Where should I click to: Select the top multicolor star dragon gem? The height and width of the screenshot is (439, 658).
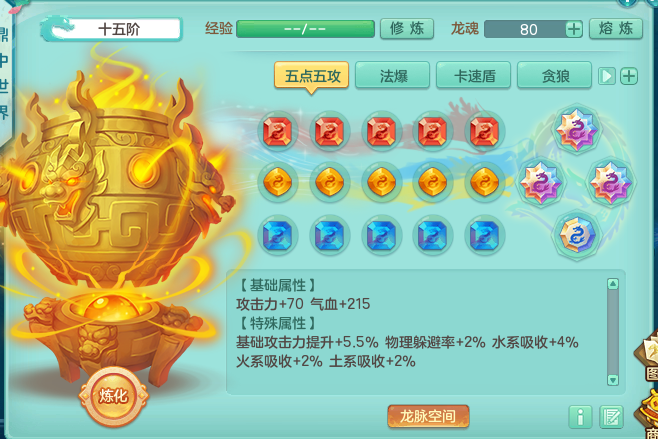point(576,128)
